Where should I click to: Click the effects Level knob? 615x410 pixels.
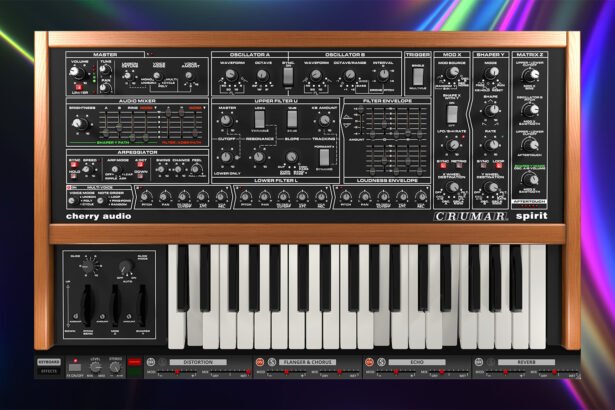click(95, 367)
